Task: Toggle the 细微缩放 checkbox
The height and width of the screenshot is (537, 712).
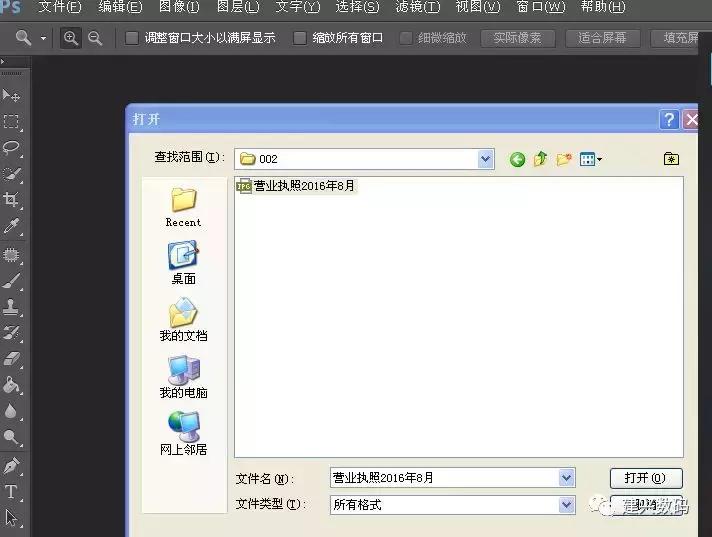Action: [405, 38]
